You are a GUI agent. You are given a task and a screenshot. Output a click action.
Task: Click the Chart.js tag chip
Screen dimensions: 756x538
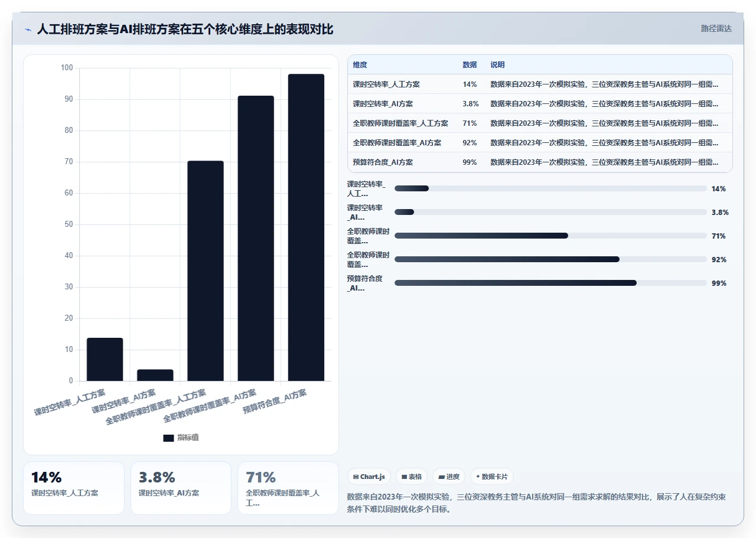pos(369,477)
